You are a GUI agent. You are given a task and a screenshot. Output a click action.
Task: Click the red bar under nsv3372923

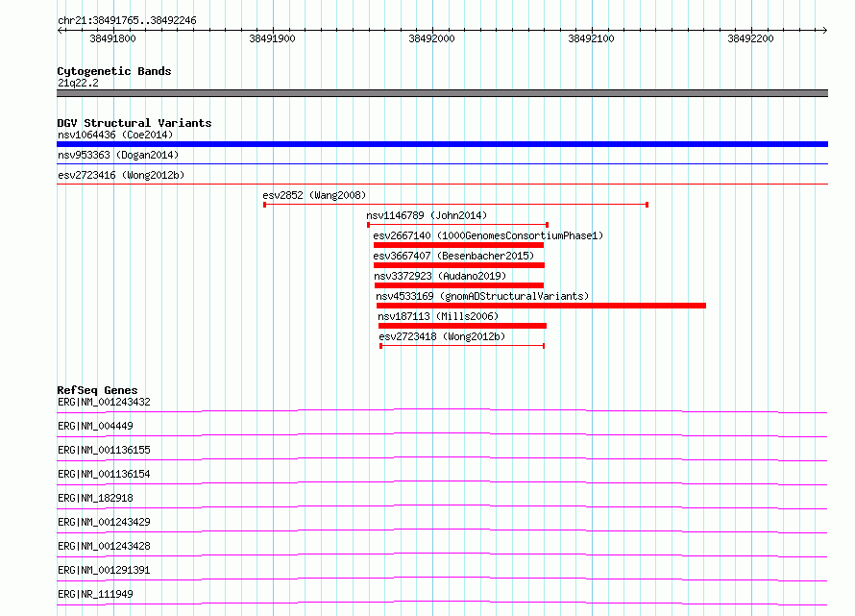click(459, 285)
